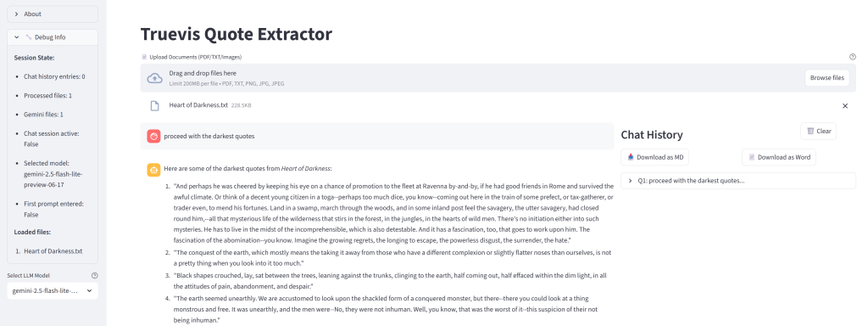Remove the uploaded Heart of Darkness.txt file
This screenshot has width=868, height=326.
pyautogui.click(x=845, y=105)
